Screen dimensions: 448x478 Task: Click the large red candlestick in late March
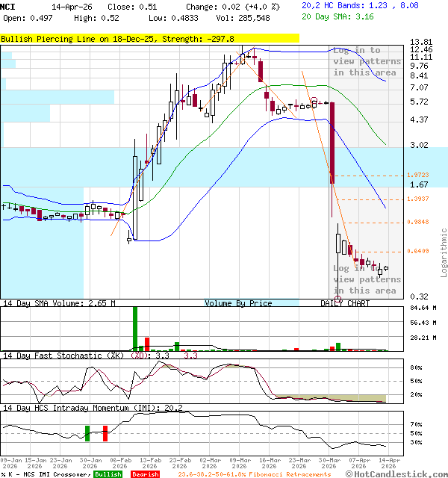pos(332,142)
